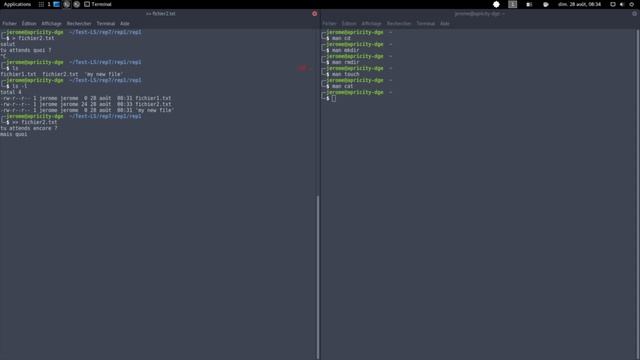Open the chat bubble tray icon
The width and height of the screenshot is (640, 360).
[546, 4]
